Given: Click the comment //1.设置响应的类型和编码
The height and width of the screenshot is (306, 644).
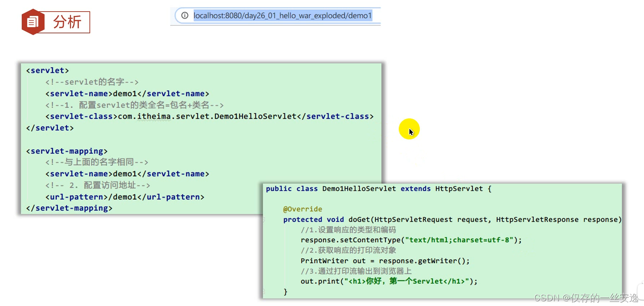Looking at the screenshot, I should (348, 230).
